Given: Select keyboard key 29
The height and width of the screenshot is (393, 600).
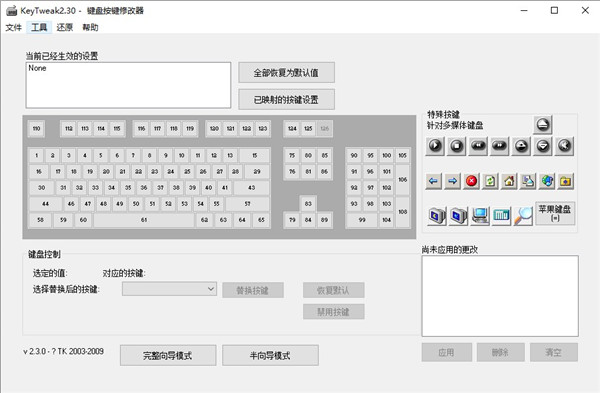Looking at the screenshot, I should (257, 172).
